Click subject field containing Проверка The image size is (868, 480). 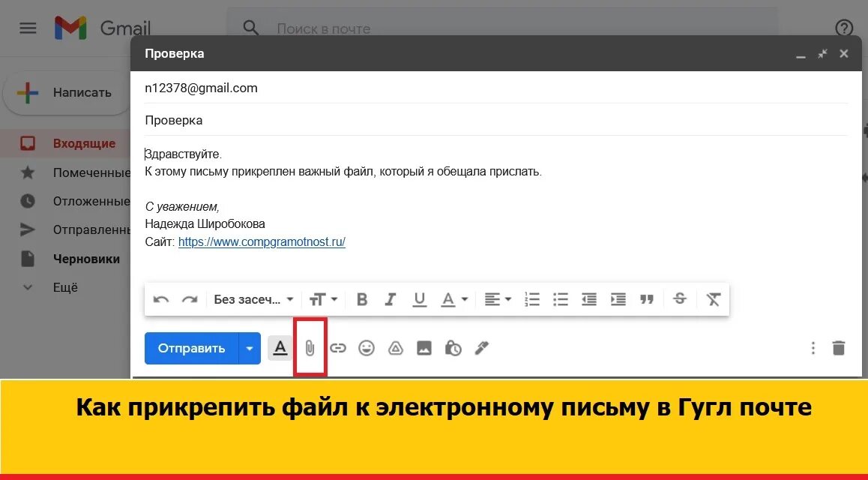tap(496, 120)
